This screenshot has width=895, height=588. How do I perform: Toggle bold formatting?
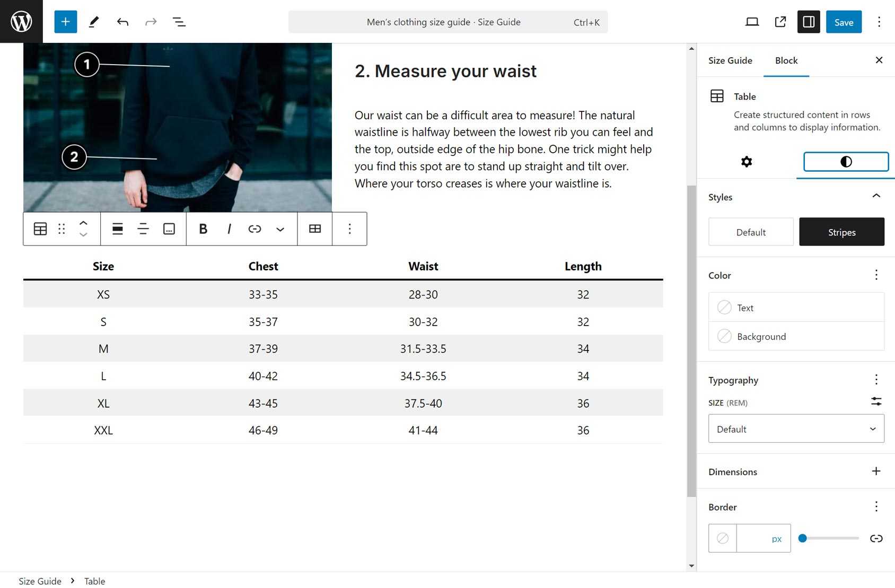coord(203,229)
